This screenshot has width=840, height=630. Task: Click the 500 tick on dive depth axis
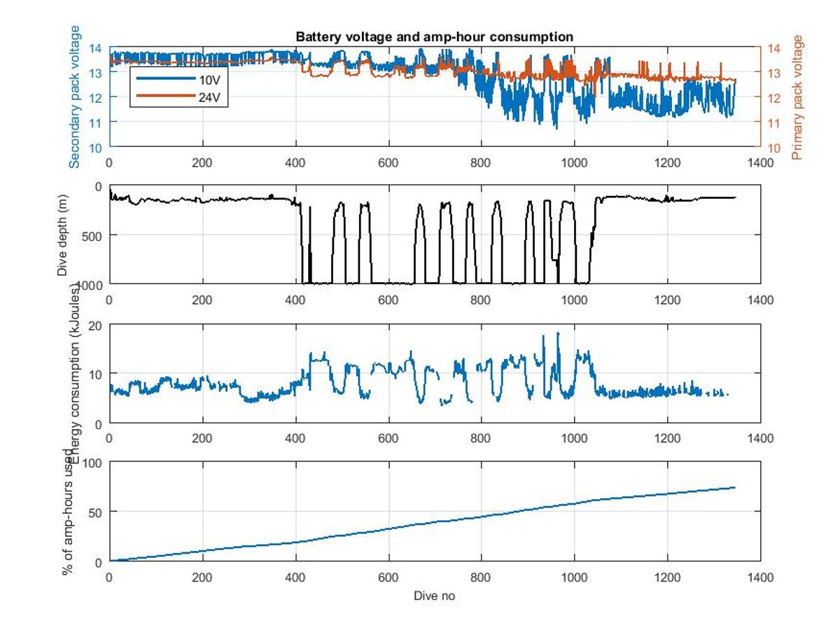pyautogui.click(x=94, y=235)
